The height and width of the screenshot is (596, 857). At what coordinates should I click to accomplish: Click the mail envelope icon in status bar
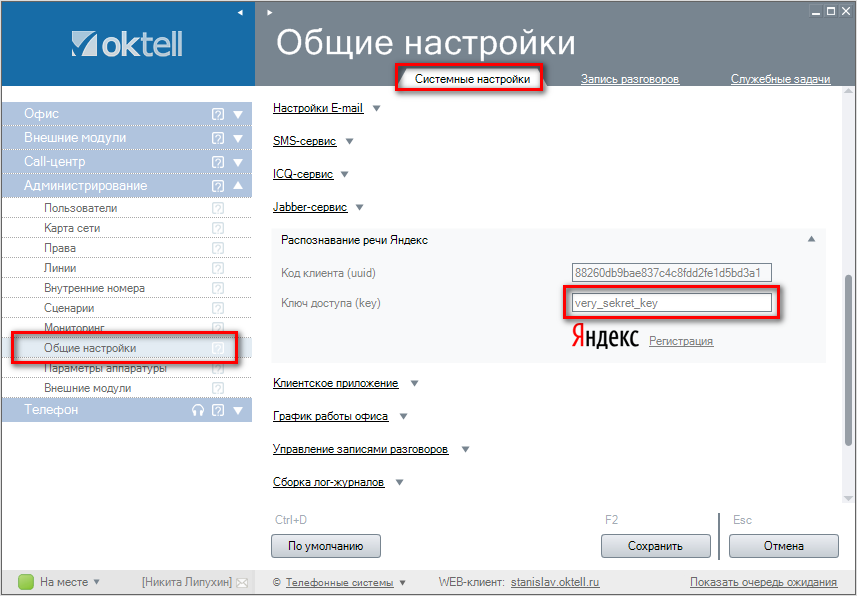tap(241, 582)
